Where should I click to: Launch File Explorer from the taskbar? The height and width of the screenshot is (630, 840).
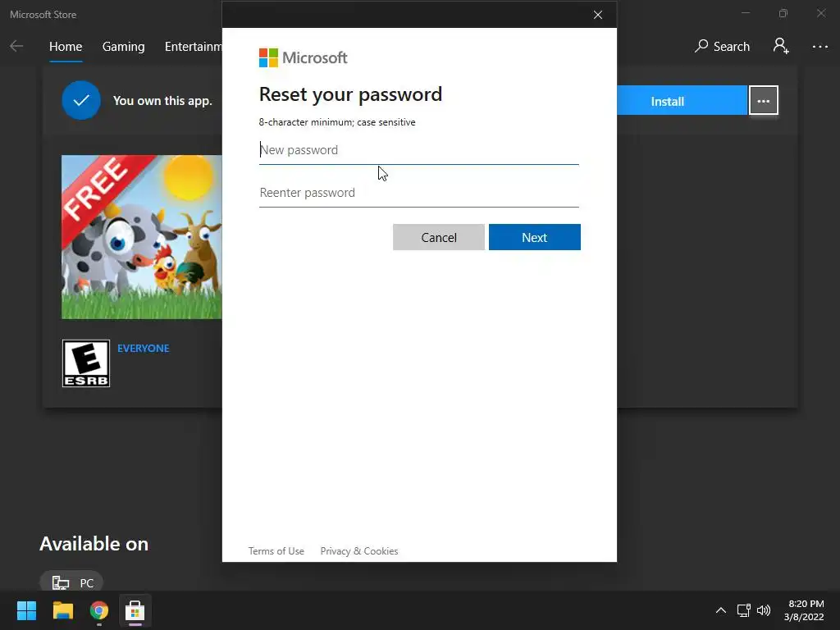62,610
